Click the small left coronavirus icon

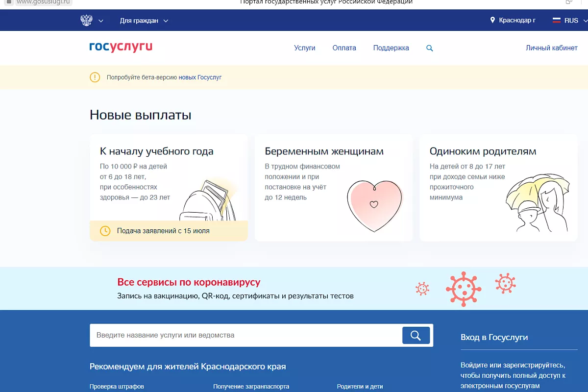coord(422,289)
